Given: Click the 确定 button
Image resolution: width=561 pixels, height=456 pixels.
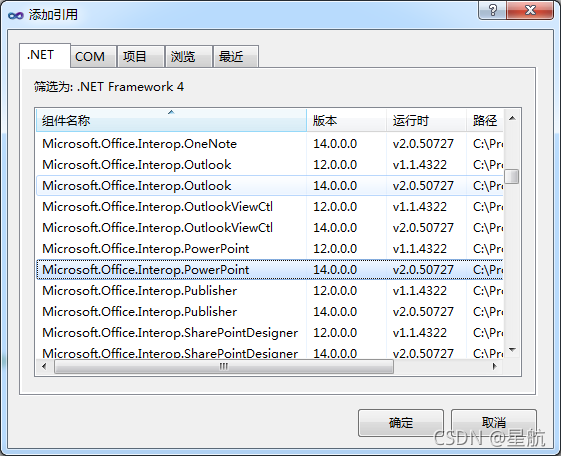Looking at the screenshot, I should point(401,423).
